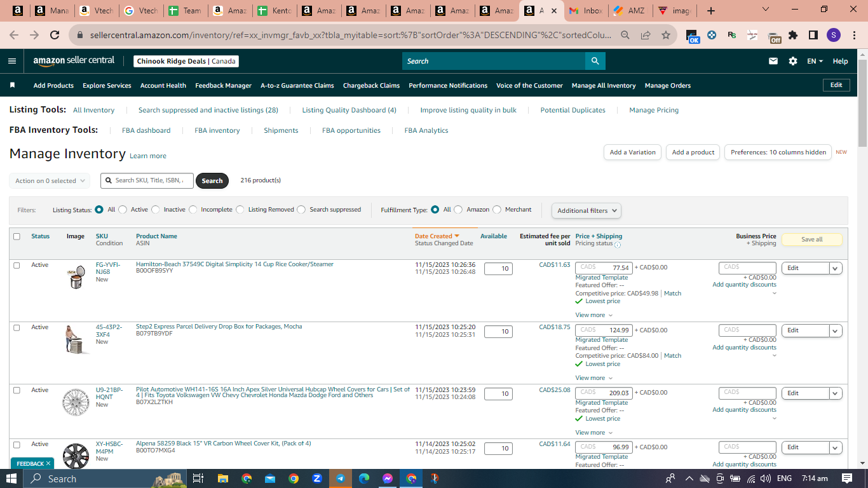This screenshot has height=488, width=868.
Task: Open the Windows Start menu
Action: coord(11,478)
